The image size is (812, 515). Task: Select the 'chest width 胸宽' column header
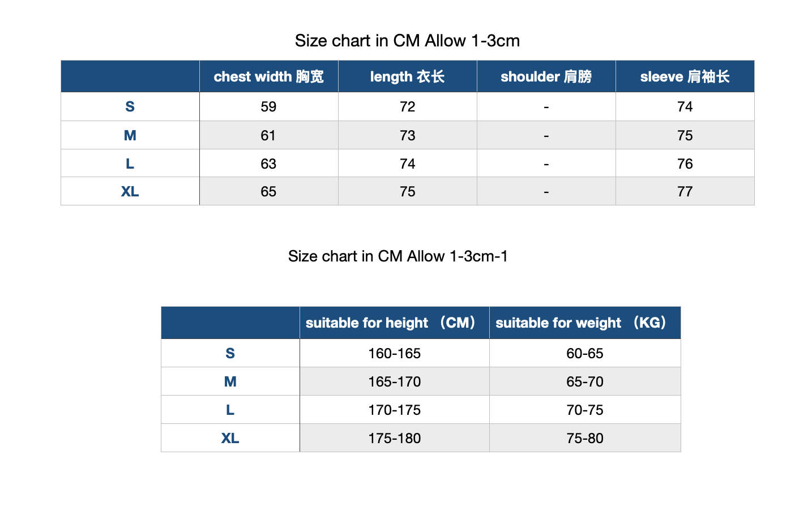[269, 76]
